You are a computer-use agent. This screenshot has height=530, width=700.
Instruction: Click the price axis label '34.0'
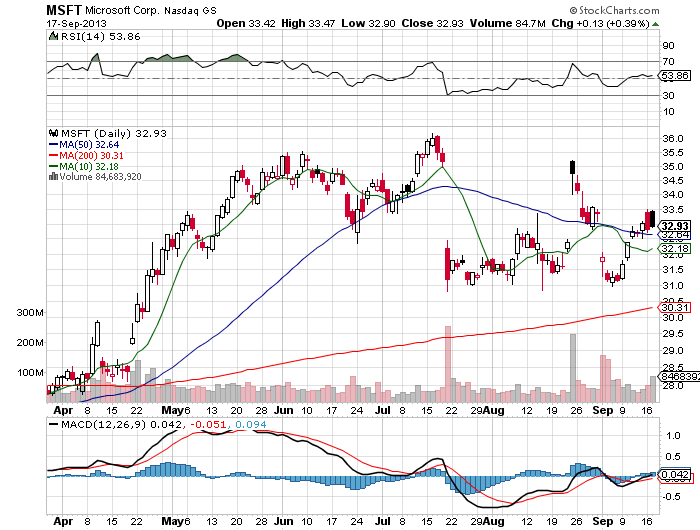click(672, 195)
